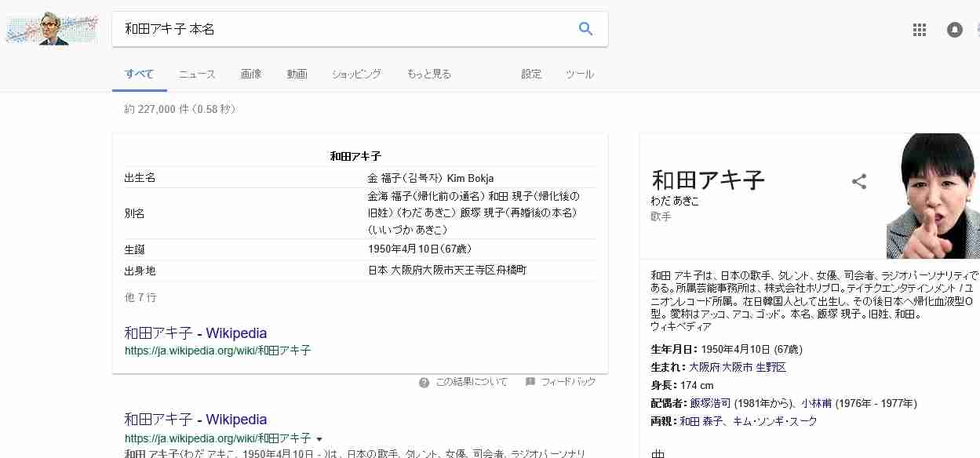Open spouse link 小林甫

click(x=817, y=403)
